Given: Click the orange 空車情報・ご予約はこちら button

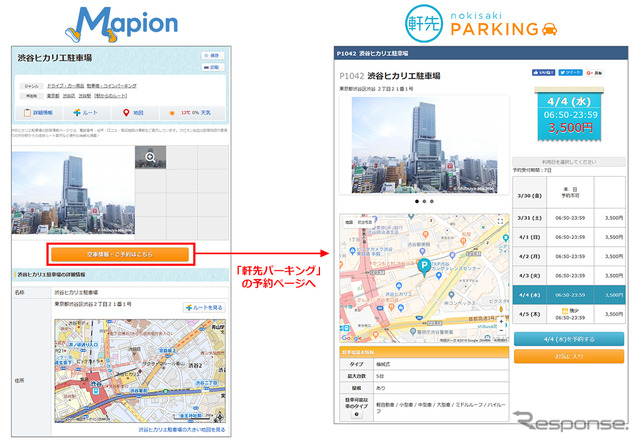Looking at the screenshot, I should [x=120, y=254].
